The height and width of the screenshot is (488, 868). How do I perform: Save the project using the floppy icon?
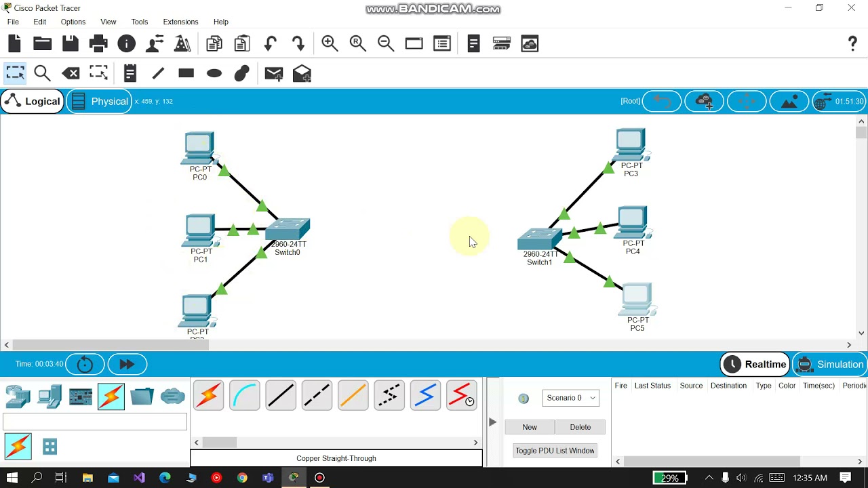(x=71, y=43)
